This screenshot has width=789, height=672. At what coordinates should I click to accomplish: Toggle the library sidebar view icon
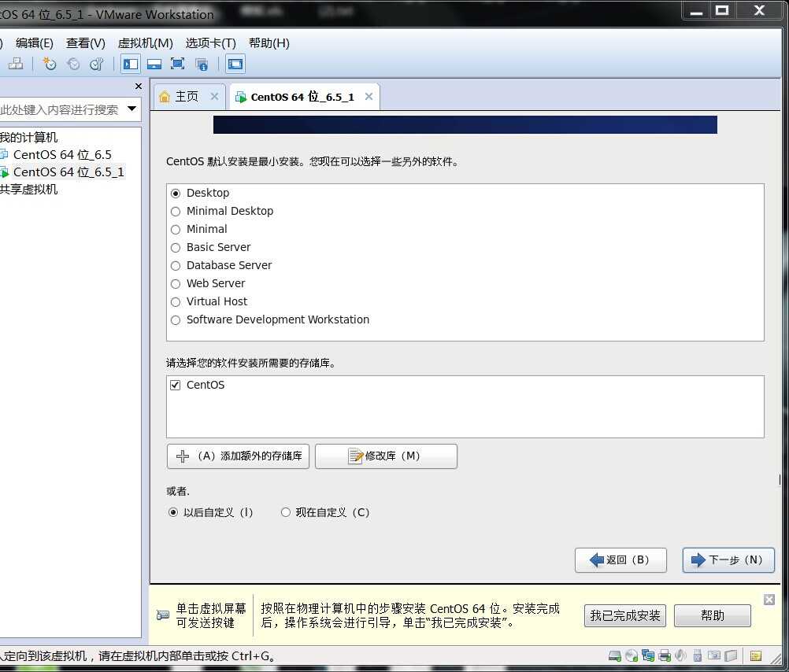click(x=131, y=64)
